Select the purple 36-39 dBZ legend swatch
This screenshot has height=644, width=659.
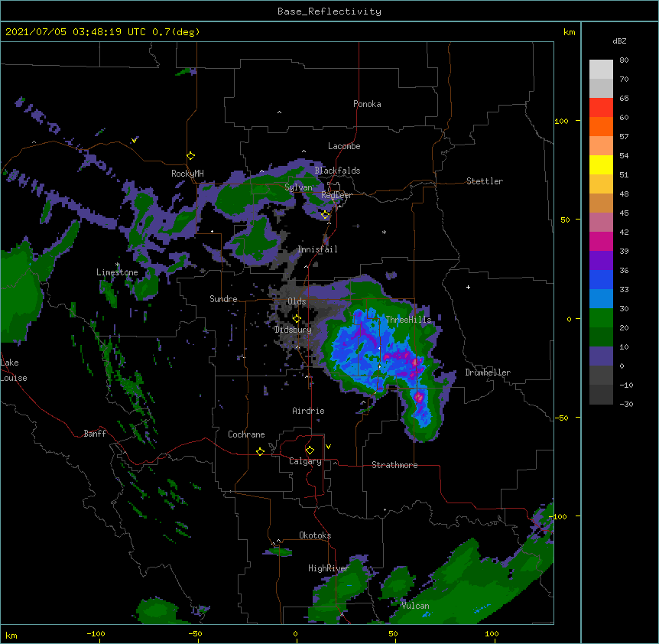click(x=601, y=260)
